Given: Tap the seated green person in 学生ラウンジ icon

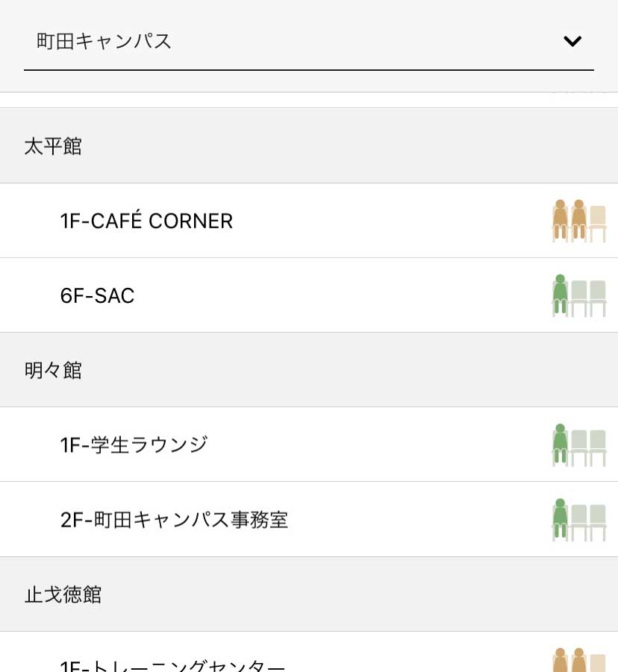Looking at the screenshot, I should click(x=560, y=445).
